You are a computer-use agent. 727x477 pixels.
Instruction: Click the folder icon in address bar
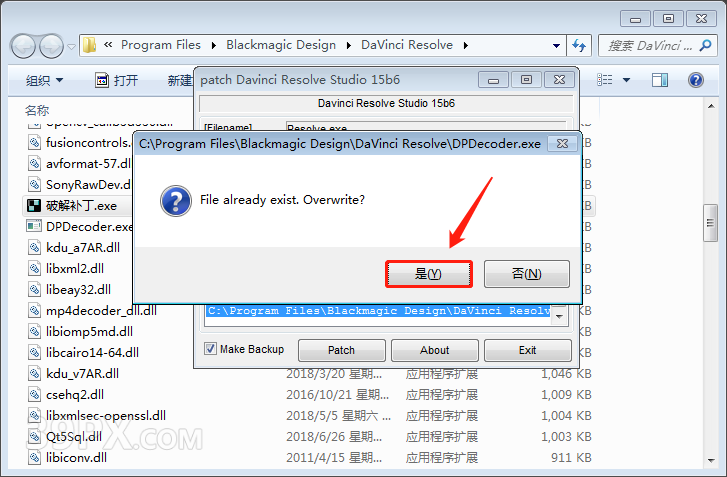89,45
